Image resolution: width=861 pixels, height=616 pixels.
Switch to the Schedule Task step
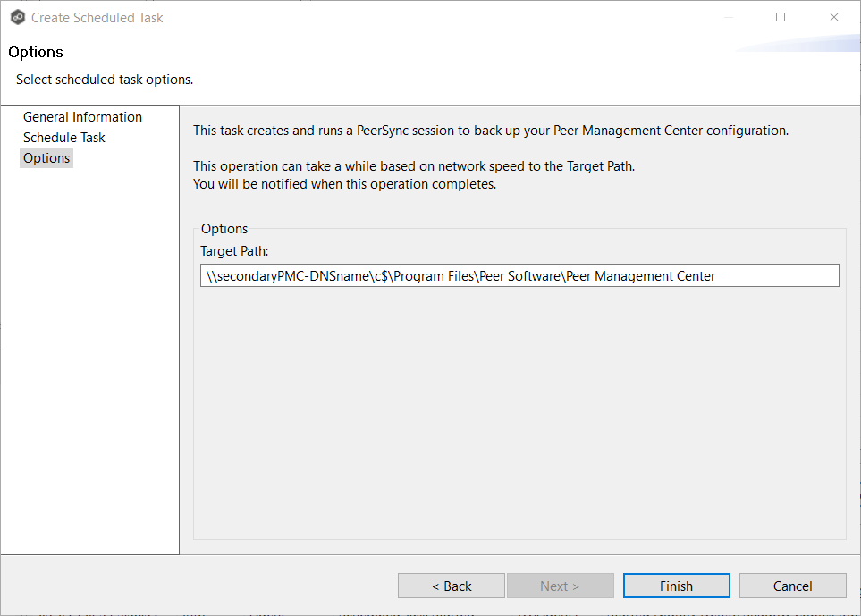pyautogui.click(x=63, y=137)
